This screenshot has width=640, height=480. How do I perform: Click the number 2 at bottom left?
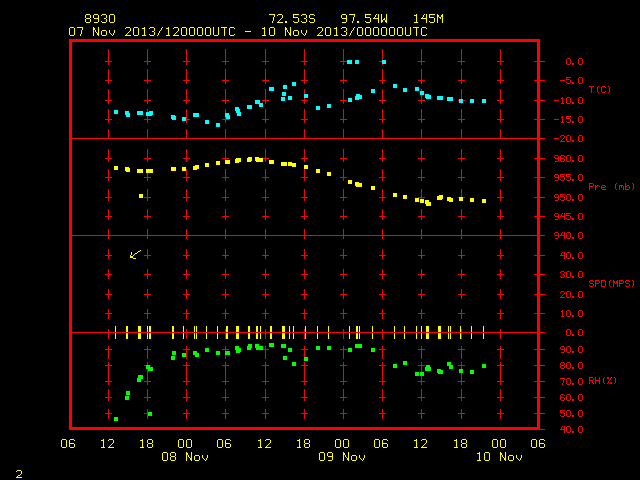pos(19,474)
